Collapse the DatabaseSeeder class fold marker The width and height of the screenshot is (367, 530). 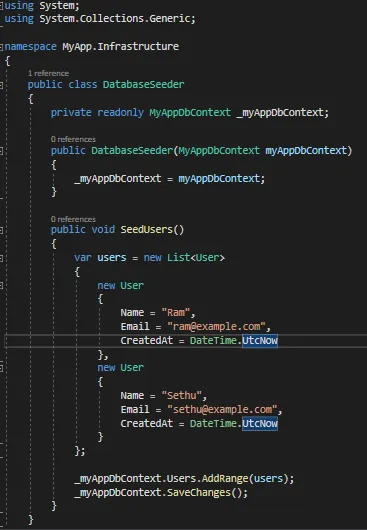[1, 85]
